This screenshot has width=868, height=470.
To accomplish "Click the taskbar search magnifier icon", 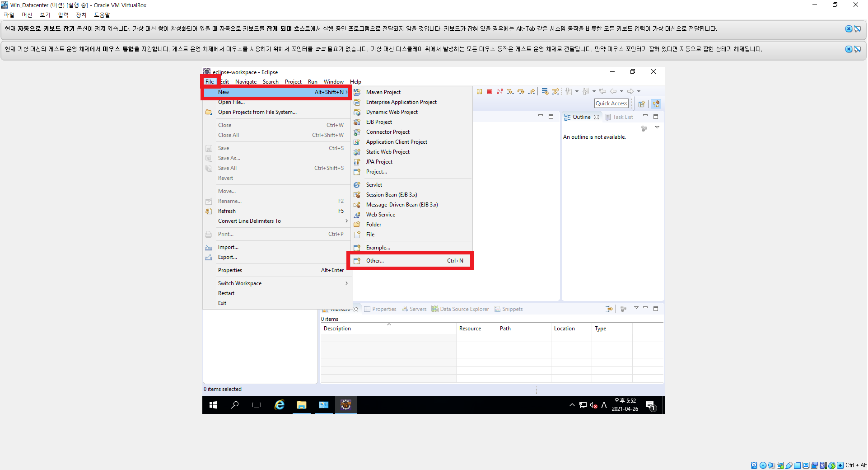I will pos(235,405).
